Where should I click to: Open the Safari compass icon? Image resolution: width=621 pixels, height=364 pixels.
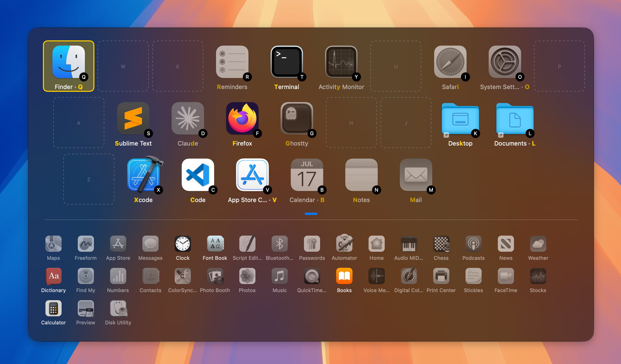(x=450, y=62)
